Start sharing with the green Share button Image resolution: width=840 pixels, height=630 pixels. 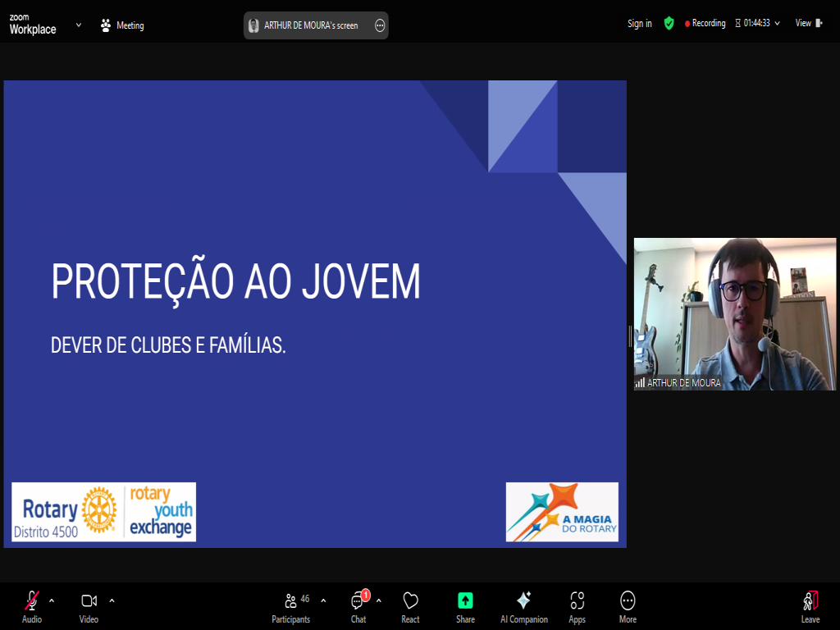465,600
